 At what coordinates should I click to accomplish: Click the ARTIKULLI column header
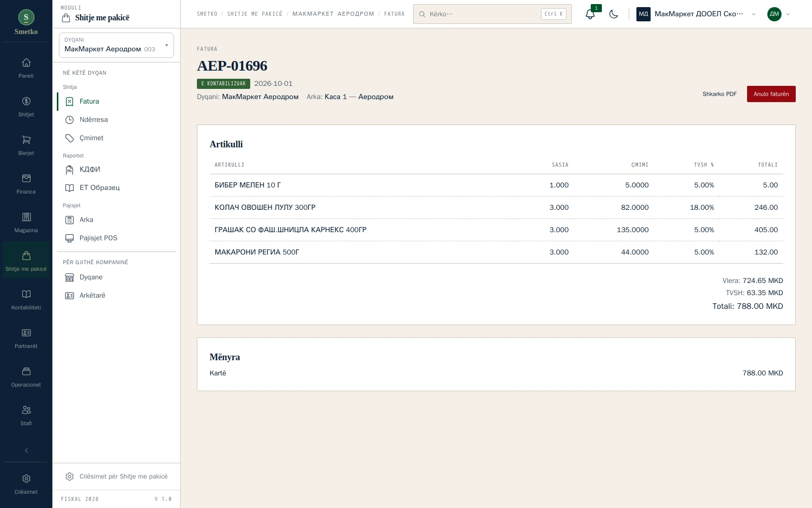coord(229,165)
